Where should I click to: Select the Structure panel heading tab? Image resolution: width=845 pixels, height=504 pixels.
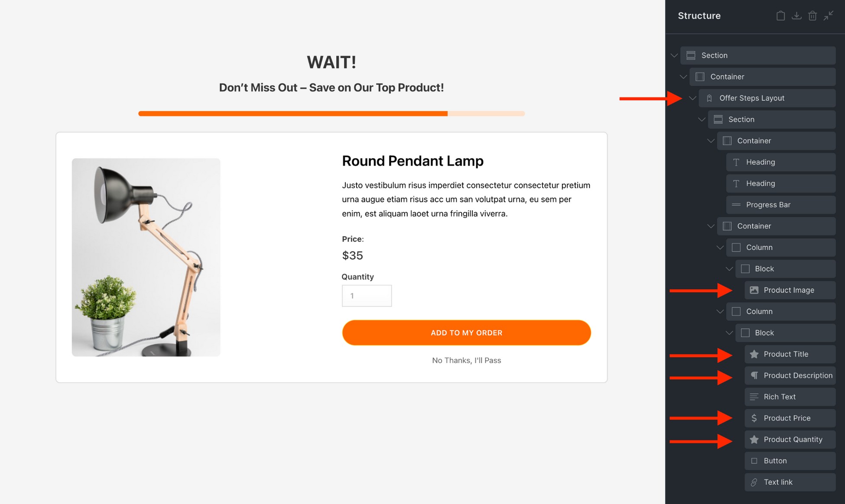[699, 15]
